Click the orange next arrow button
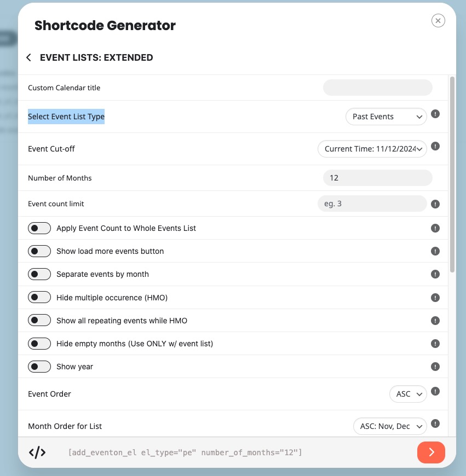The width and height of the screenshot is (466, 476). [431, 452]
